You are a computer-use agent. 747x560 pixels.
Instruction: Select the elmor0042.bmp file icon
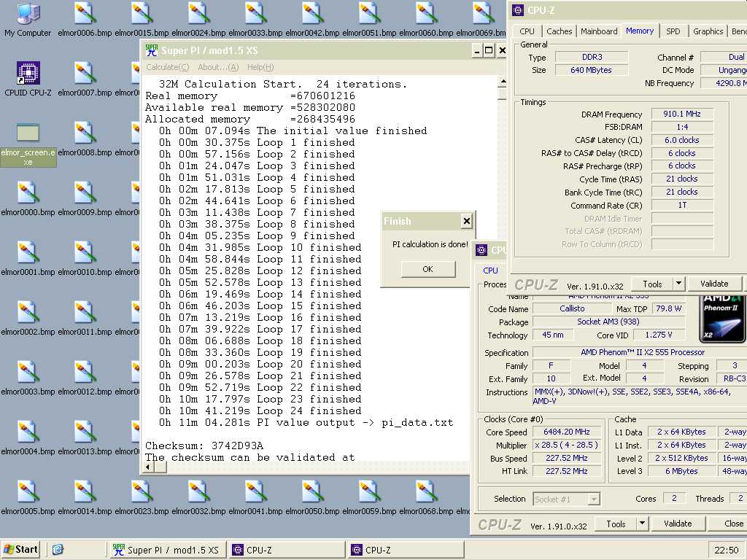(x=312, y=20)
